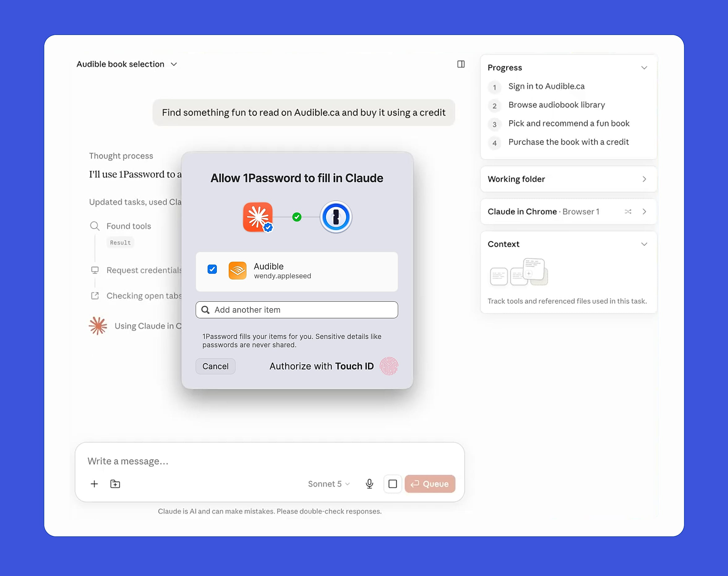
Task: Click the user message about Audible.ca credit
Action: pos(303,112)
